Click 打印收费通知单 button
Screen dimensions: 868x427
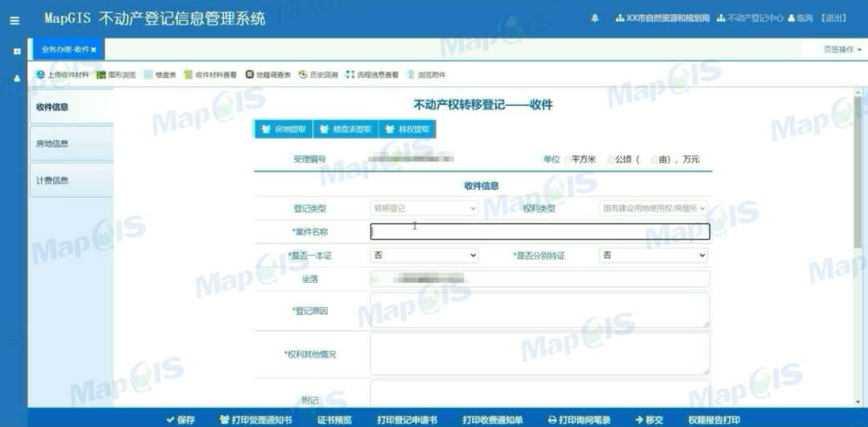click(493, 420)
